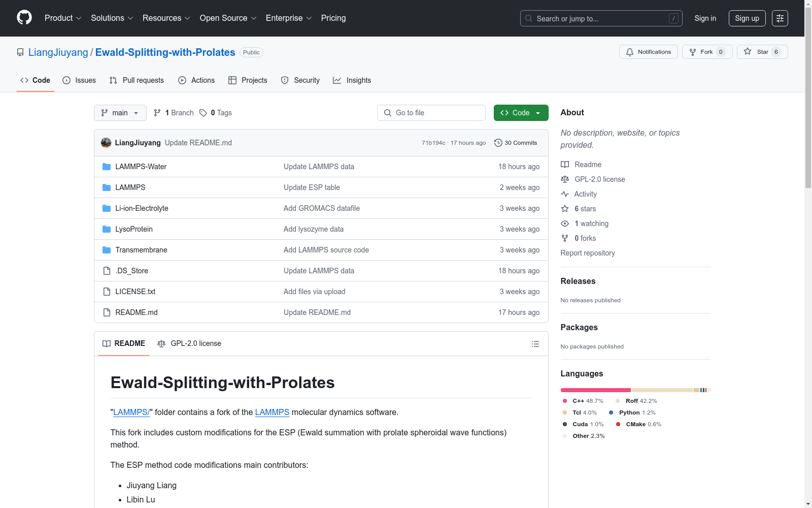Switch to the Projects tab

click(x=248, y=80)
